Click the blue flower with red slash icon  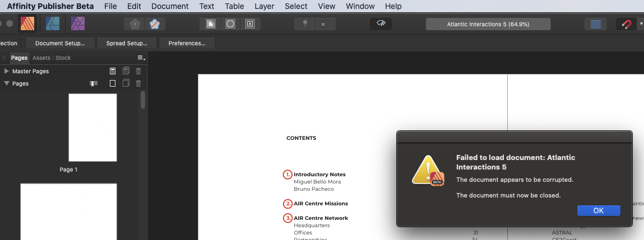[155, 24]
